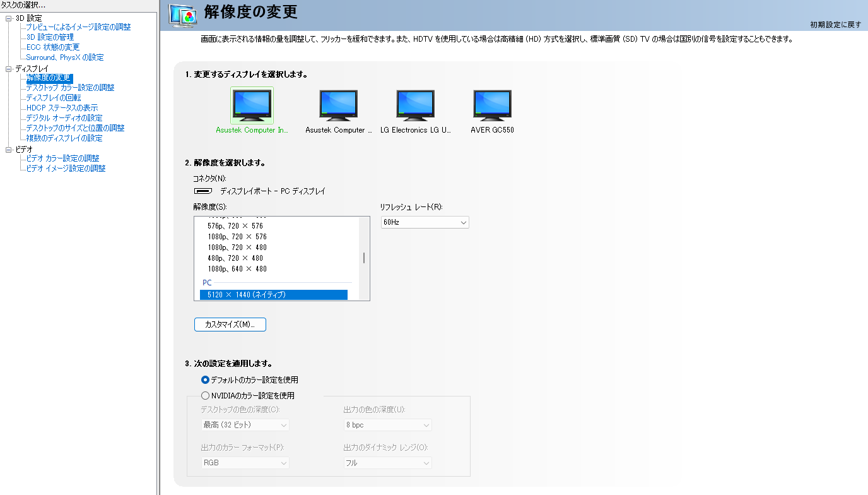Open the リフレッシュ レート 60Hz dropdown

click(x=425, y=222)
